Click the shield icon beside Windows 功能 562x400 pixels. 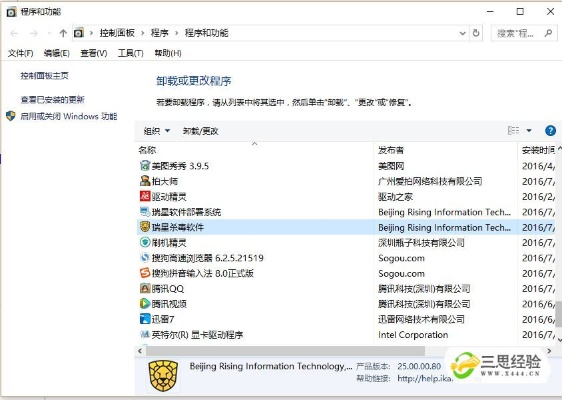pos(11,116)
